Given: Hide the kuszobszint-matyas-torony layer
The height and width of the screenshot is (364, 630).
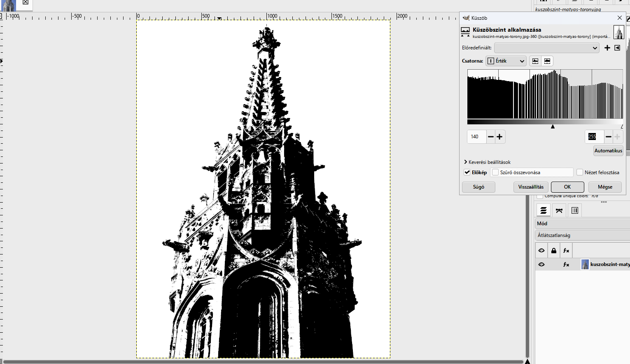Looking at the screenshot, I should coord(541,264).
